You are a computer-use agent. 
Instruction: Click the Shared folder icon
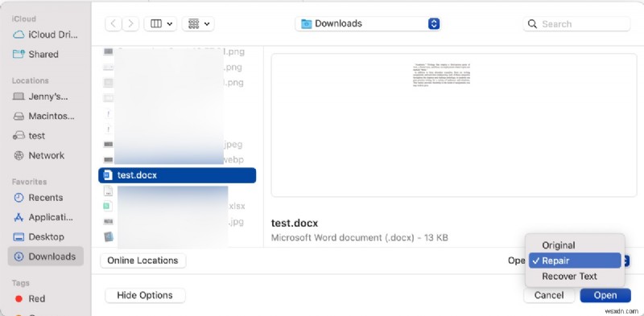point(19,54)
